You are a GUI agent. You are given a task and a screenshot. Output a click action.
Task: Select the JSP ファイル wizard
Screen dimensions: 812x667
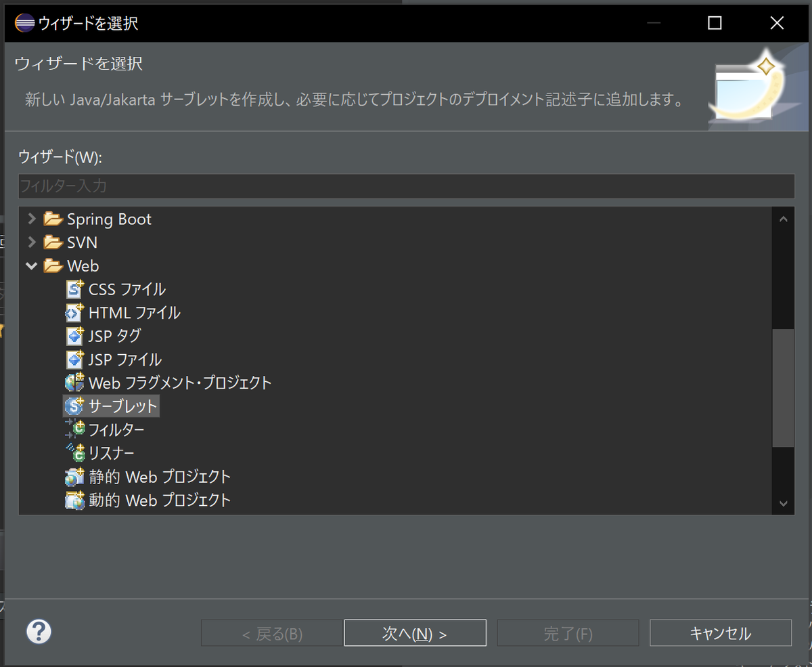tap(125, 360)
